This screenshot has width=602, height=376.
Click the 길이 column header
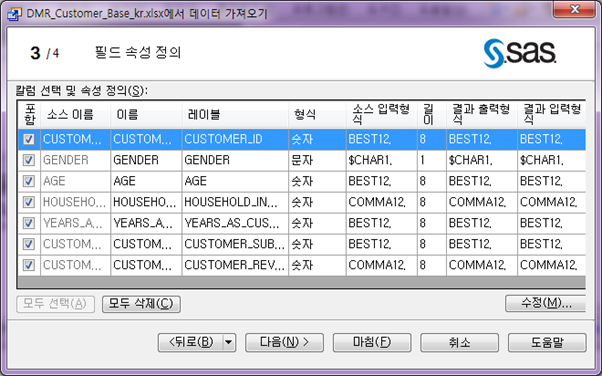click(x=432, y=115)
